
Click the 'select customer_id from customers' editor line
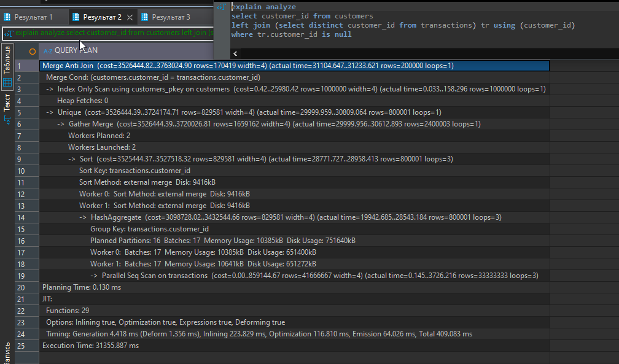(x=302, y=16)
